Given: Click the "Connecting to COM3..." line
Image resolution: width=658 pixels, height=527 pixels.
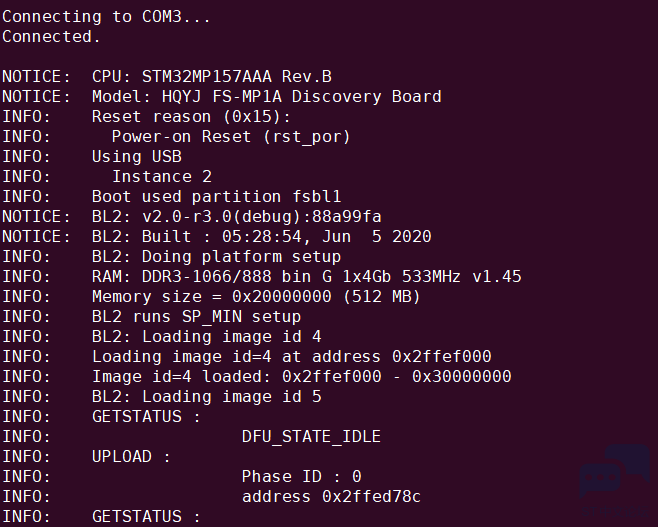Looking at the screenshot, I should pos(106,17).
